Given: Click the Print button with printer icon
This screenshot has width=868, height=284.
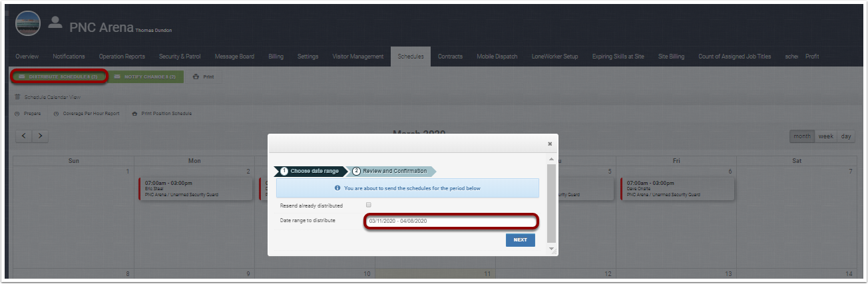Looking at the screenshot, I should click(204, 76).
